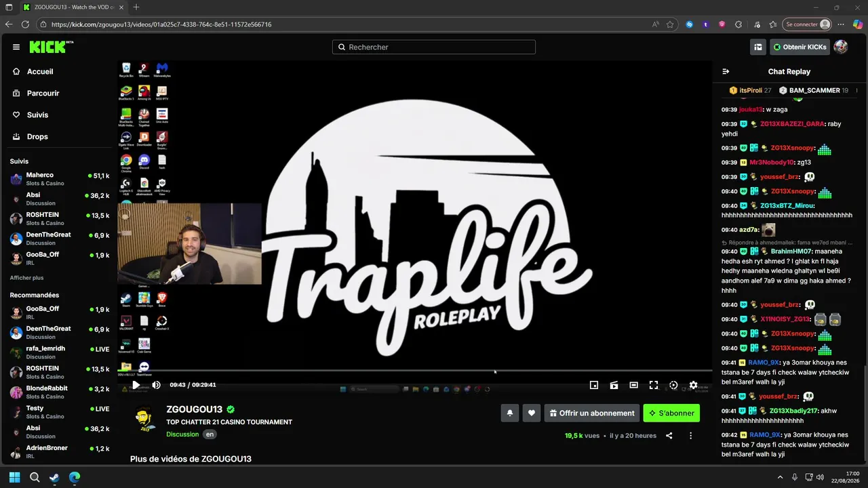Open ROSHTEIN in Suivis list

click(x=59, y=218)
